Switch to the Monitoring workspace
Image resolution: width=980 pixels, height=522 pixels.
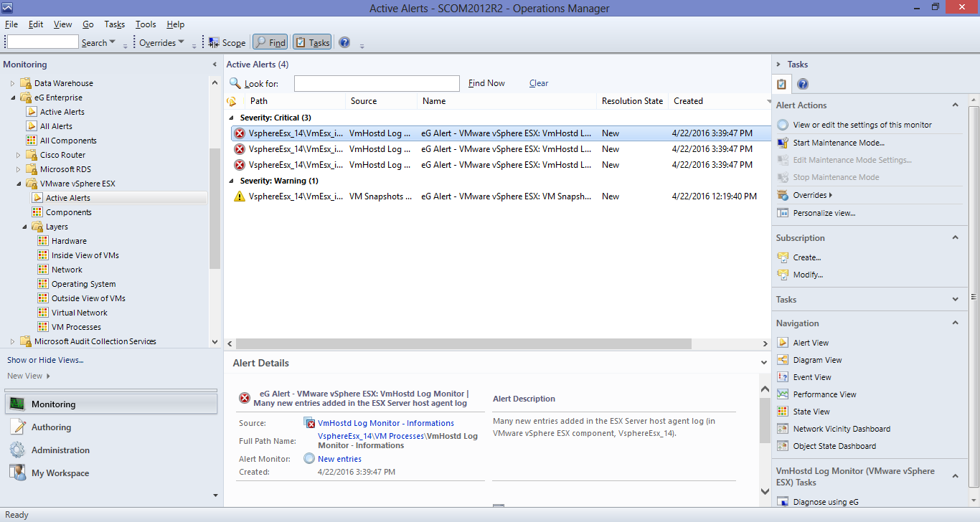pos(111,404)
